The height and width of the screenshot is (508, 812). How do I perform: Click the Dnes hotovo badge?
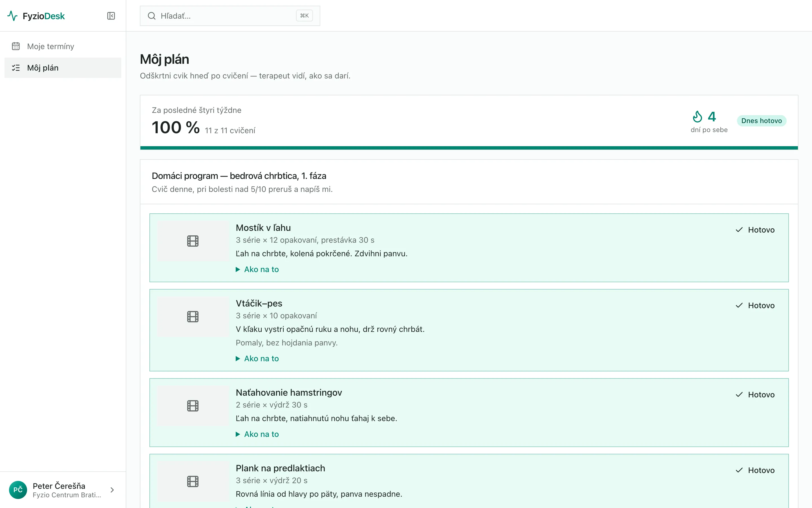[x=761, y=121]
